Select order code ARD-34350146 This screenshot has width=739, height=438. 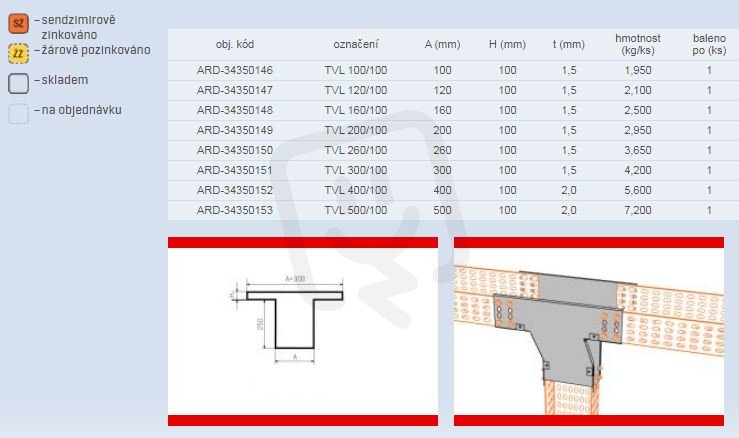(235, 70)
